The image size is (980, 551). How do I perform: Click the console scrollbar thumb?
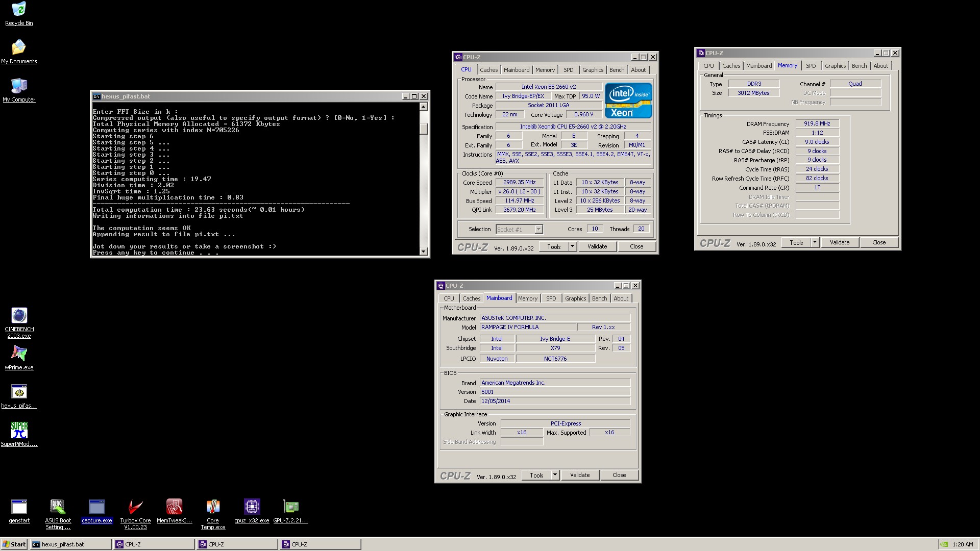[x=423, y=128]
